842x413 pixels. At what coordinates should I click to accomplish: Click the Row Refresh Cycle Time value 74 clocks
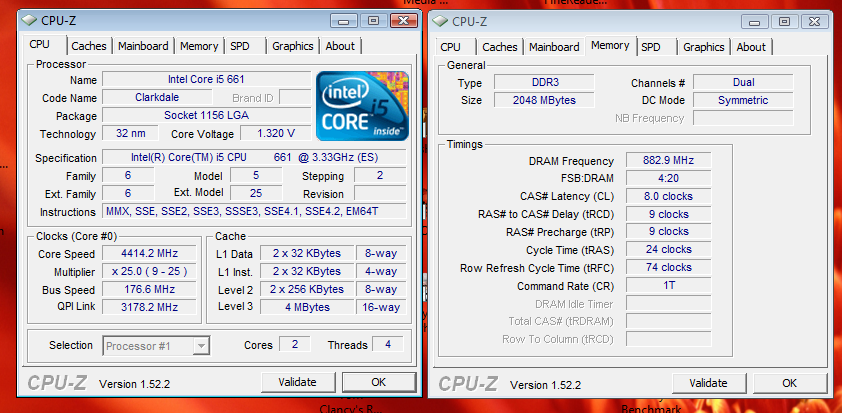coord(669,267)
